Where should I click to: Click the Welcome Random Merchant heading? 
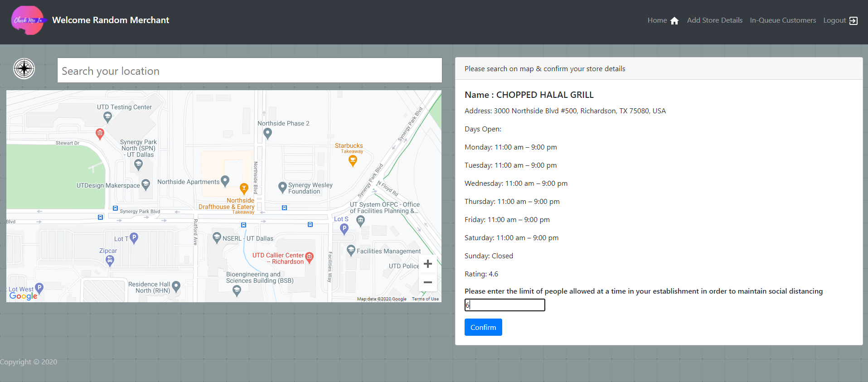click(x=111, y=20)
